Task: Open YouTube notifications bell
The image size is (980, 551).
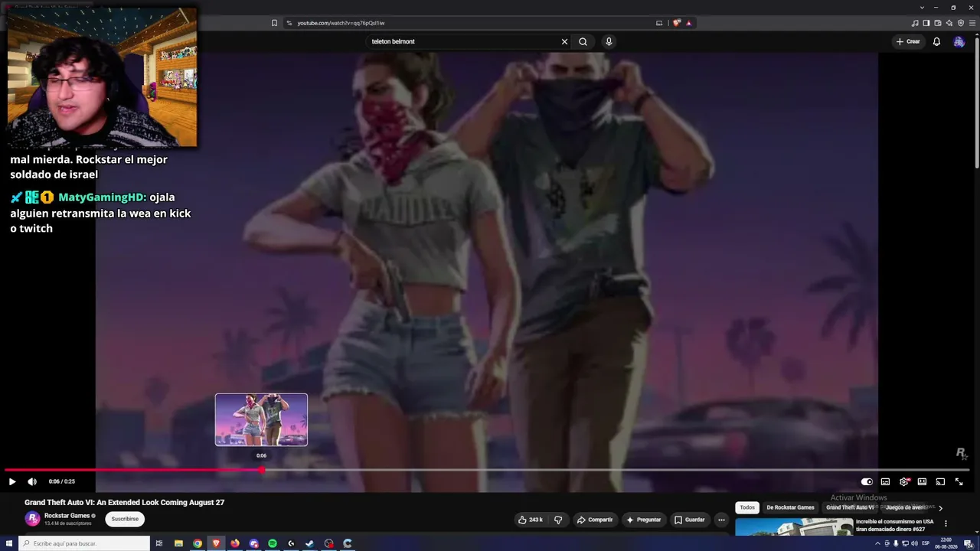Action: [936, 41]
